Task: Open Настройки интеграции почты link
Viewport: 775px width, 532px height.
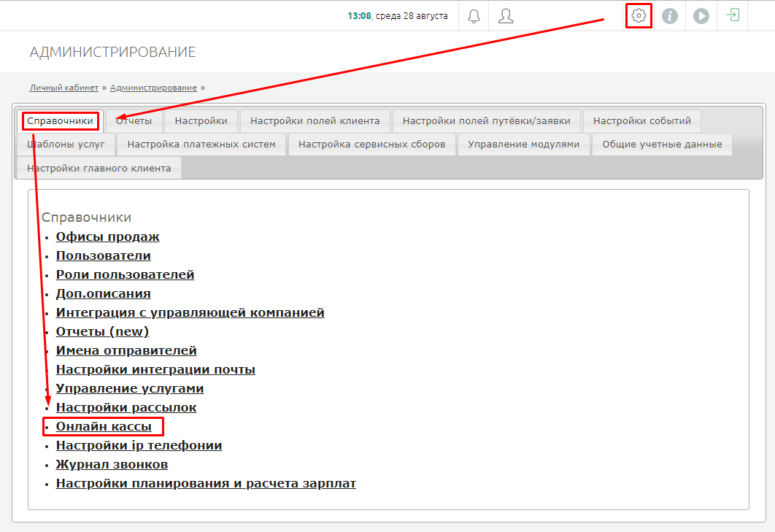Action: pos(155,369)
